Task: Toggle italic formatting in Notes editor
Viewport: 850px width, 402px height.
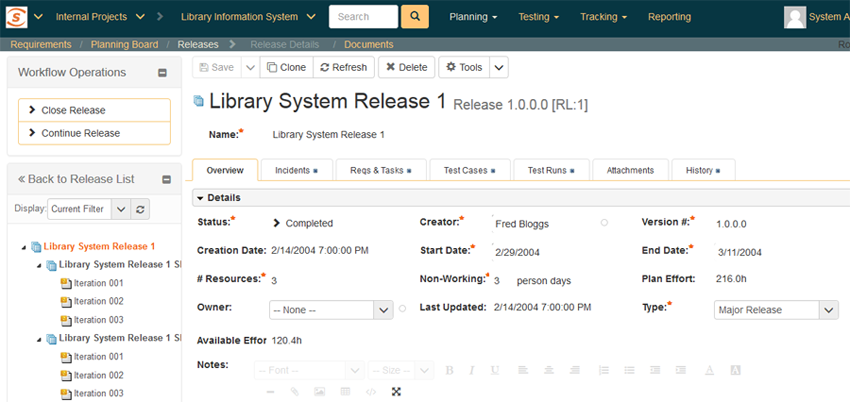Action: [x=472, y=370]
